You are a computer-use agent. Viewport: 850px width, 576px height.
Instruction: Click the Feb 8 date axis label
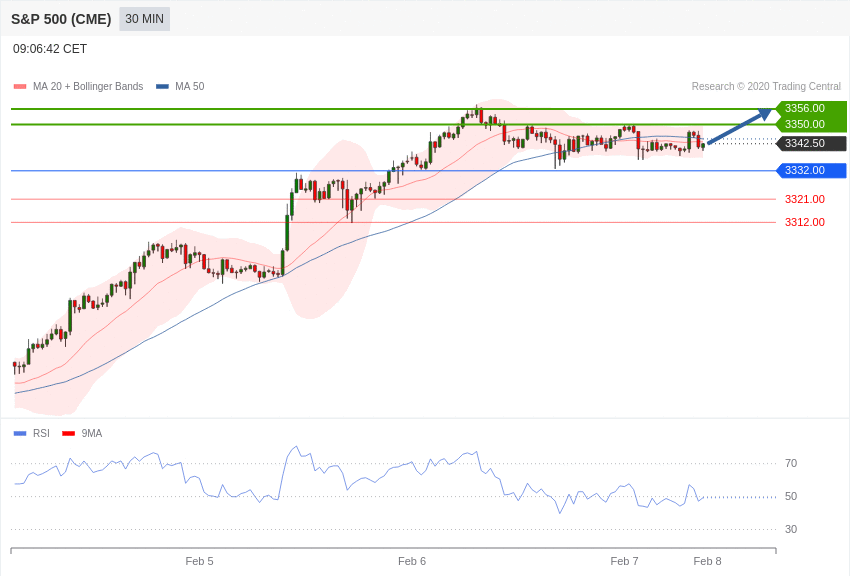tap(707, 561)
